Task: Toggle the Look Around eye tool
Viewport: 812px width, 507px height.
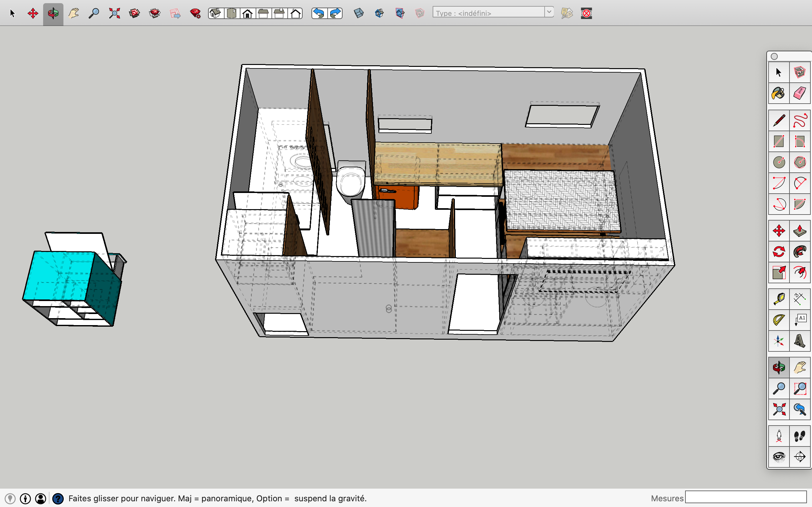Action: [x=778, y=456]
